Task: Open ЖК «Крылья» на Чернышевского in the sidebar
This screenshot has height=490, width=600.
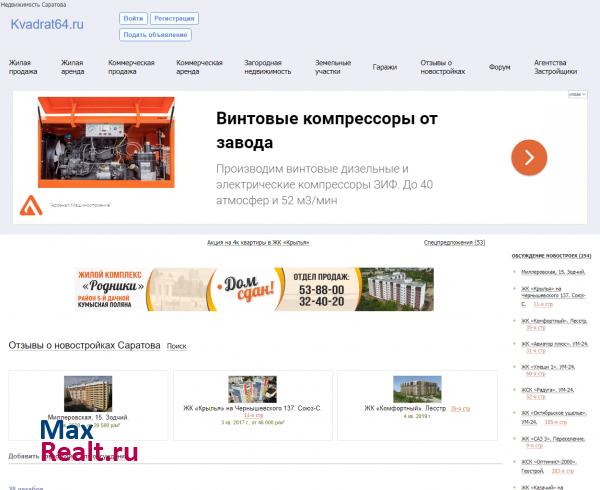Action: 553,295
